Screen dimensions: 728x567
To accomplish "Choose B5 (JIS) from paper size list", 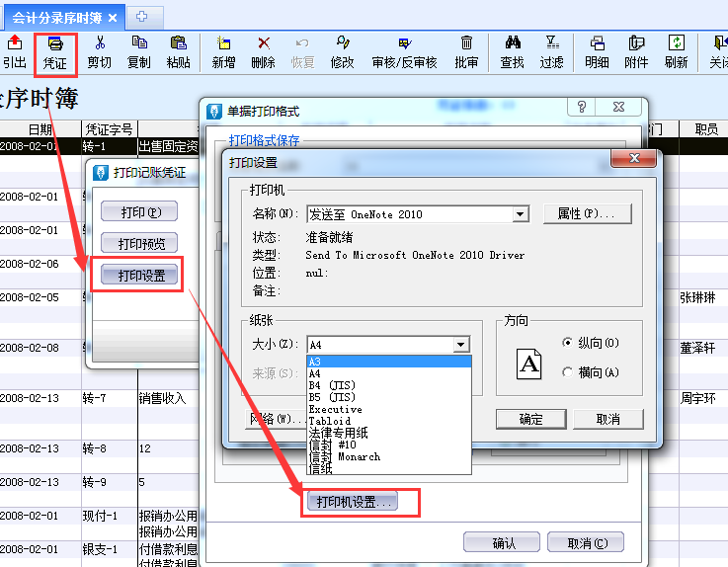I will (x=332, y=397).
